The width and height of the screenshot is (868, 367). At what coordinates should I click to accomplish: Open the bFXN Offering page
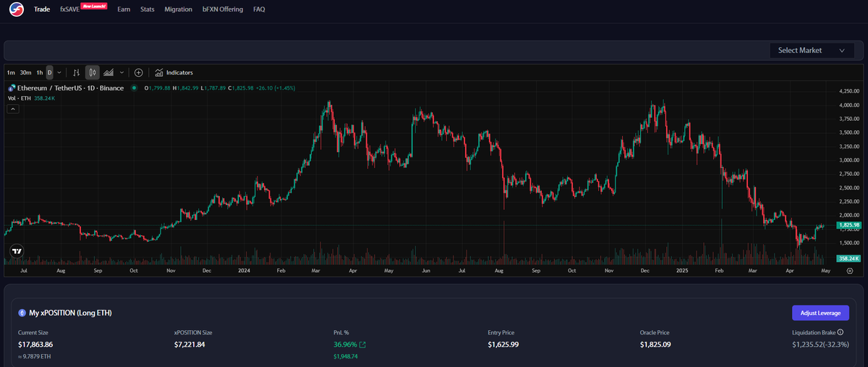click(223, 9)
